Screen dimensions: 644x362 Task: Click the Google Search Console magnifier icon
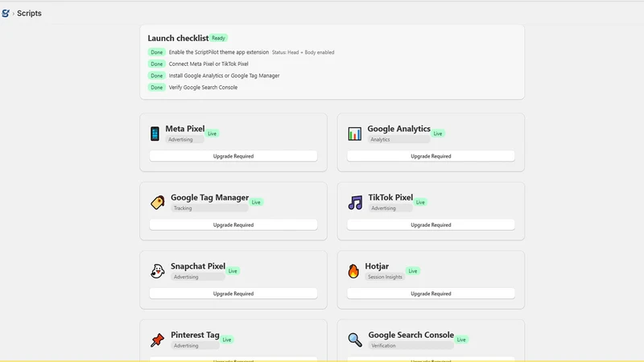click(x=355, y=339)
